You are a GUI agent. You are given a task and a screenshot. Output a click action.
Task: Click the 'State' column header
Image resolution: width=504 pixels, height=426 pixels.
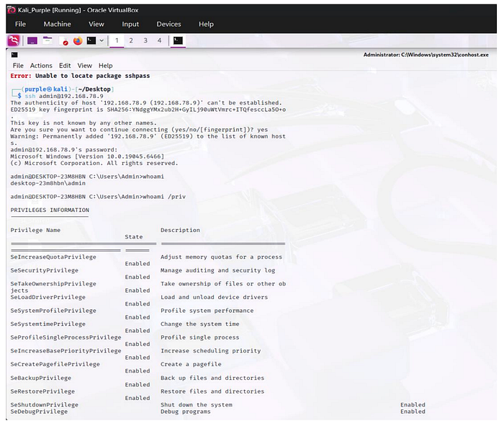pos(134,237)
